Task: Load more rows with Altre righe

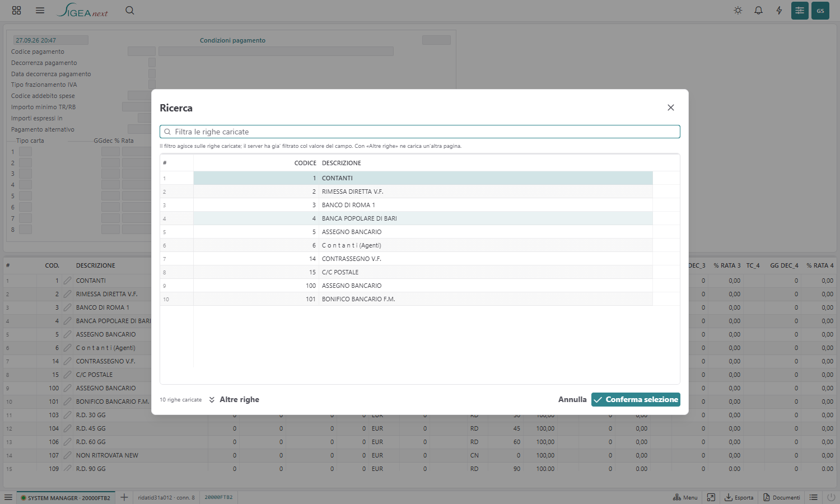Action: point(234,399)
